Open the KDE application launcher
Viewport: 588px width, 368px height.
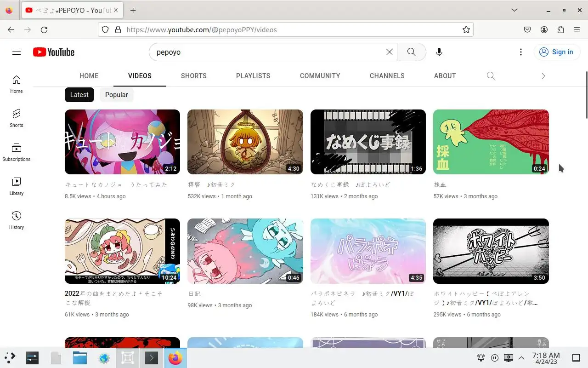tap(10, 357)
